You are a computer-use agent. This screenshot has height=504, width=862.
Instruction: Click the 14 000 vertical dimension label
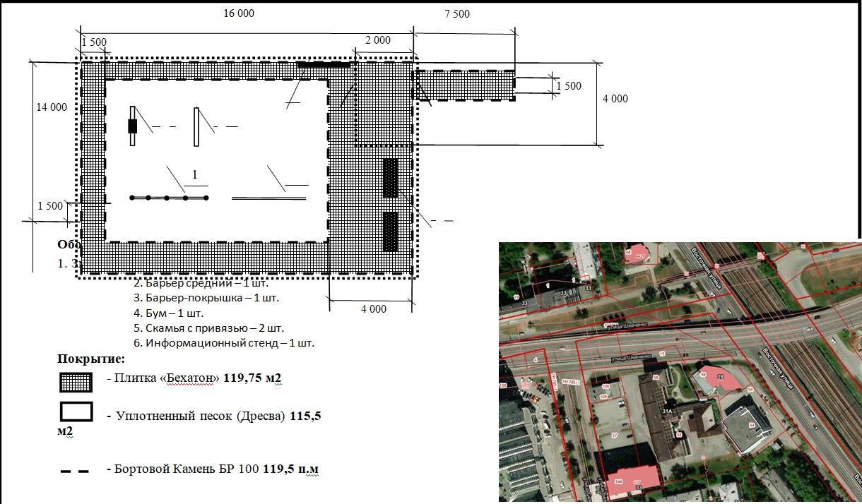coord(52,107)
